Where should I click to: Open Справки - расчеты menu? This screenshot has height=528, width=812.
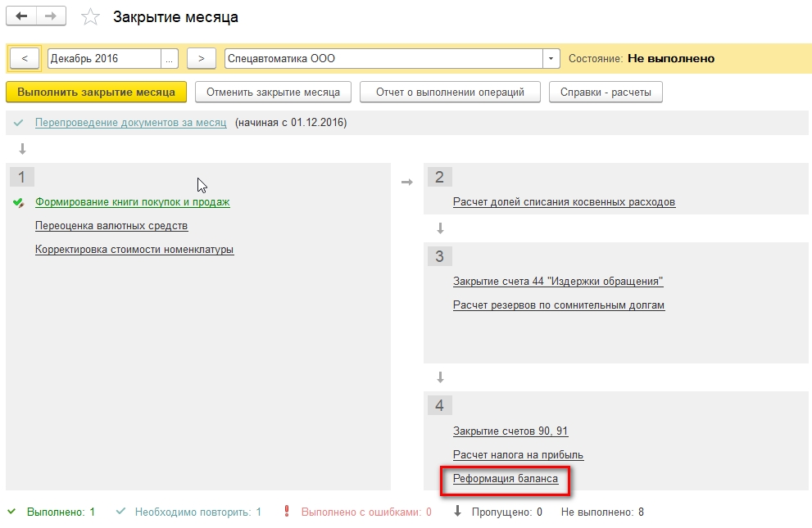606,92
